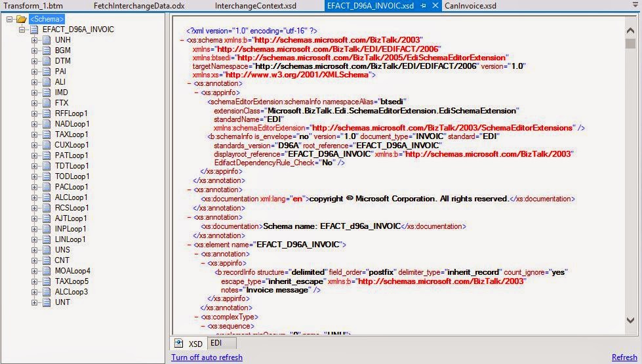Select the PATLoop1 tree item label
The image size is (642, 364).
pyautogui.click(x=71, y=155)
